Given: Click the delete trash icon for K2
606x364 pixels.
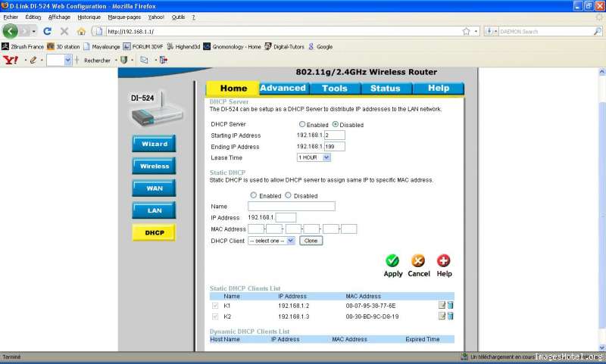Looking at the screenshot, I should 450,316.
